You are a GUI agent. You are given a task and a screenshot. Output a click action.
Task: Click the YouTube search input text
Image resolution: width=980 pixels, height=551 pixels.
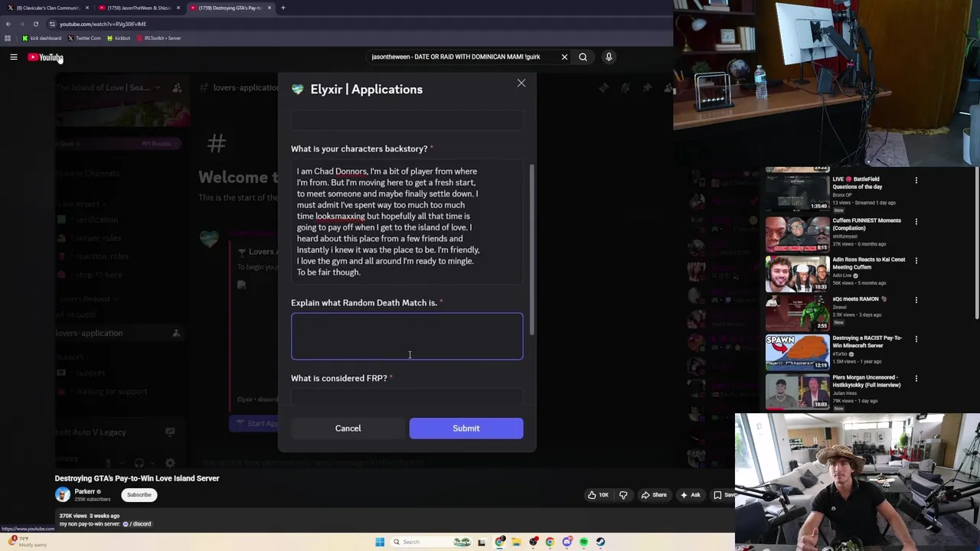pos(456,57)
